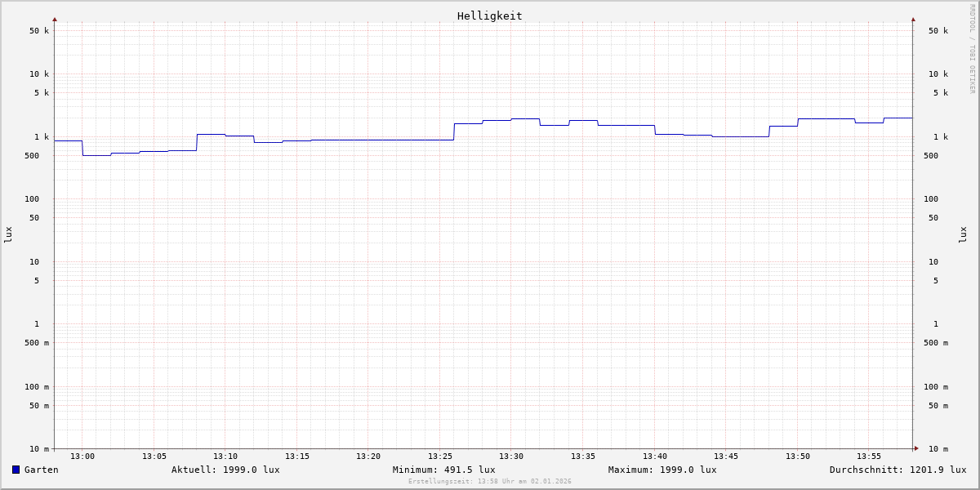Click the RRDTOOL / TOBI OETIKER watermark

click(972, 48)
